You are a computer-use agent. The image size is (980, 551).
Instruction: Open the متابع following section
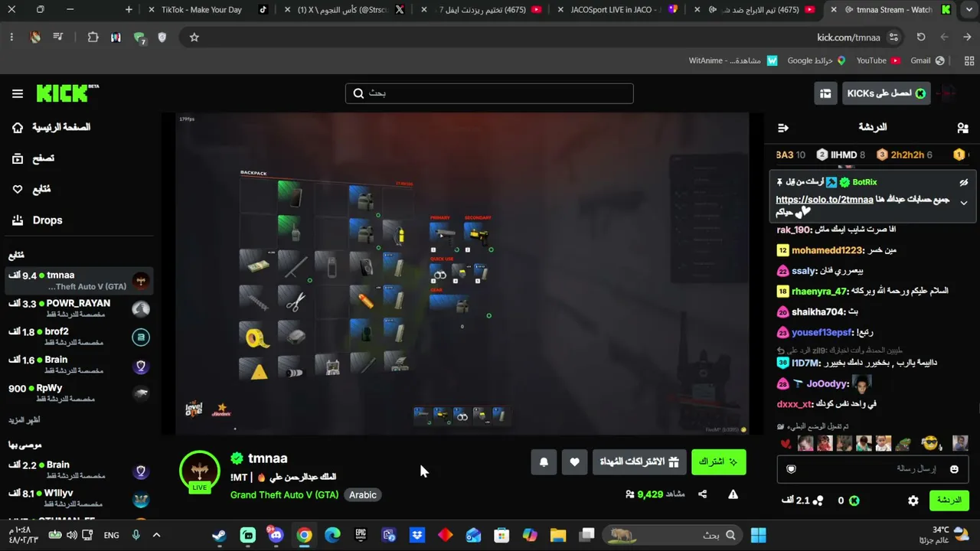tap(31, 189)
